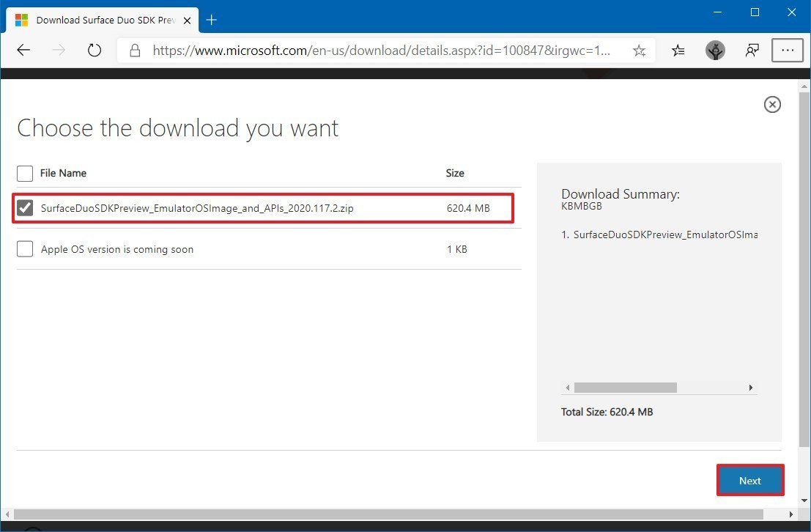Click the forward navigation arrow
This screenshot has width=811, height=532.
click(x=59, y=50)
